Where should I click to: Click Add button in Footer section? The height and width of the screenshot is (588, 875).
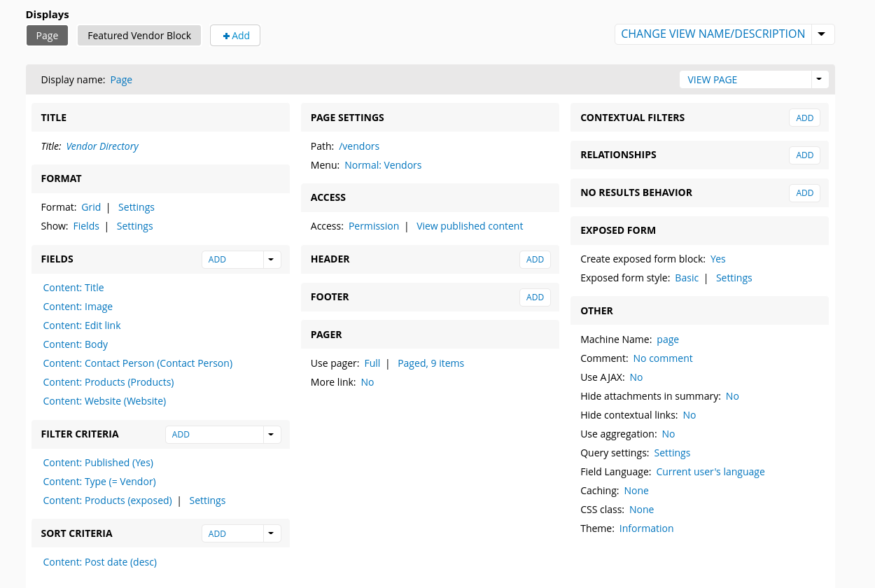pos(535,297)
